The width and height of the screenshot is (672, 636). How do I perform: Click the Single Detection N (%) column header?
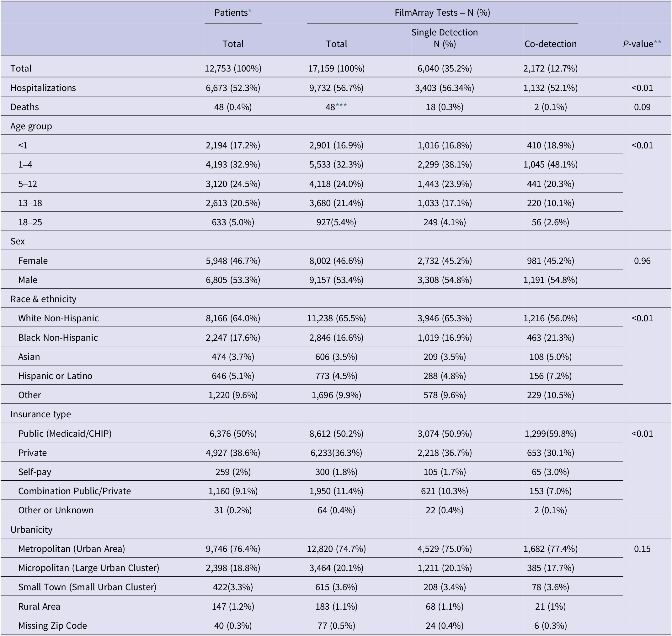click(444, 38)
